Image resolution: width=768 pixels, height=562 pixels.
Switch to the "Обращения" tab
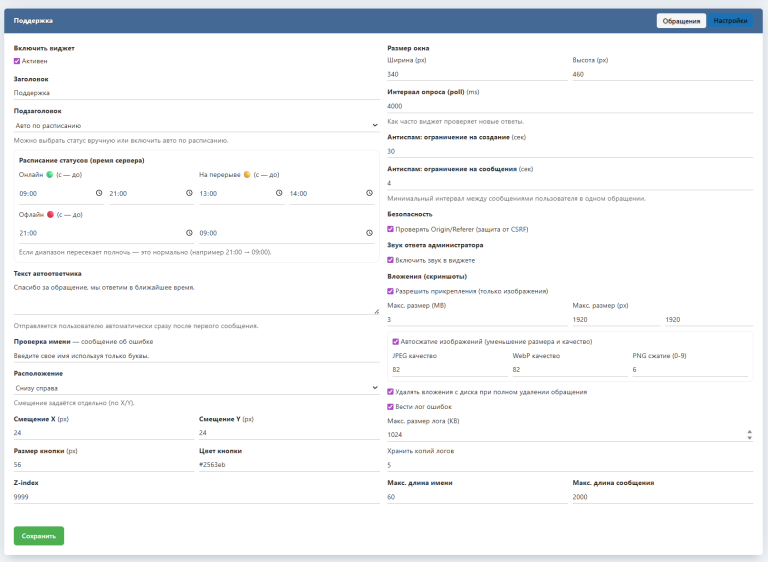tap(681, 20)
